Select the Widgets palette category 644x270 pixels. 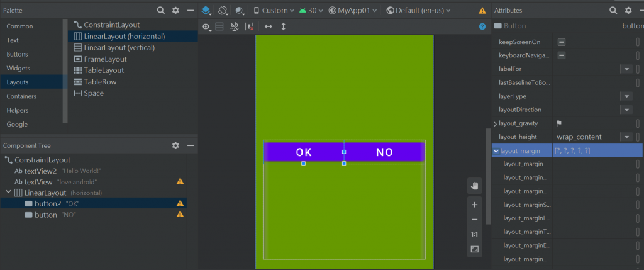[18, 68]
